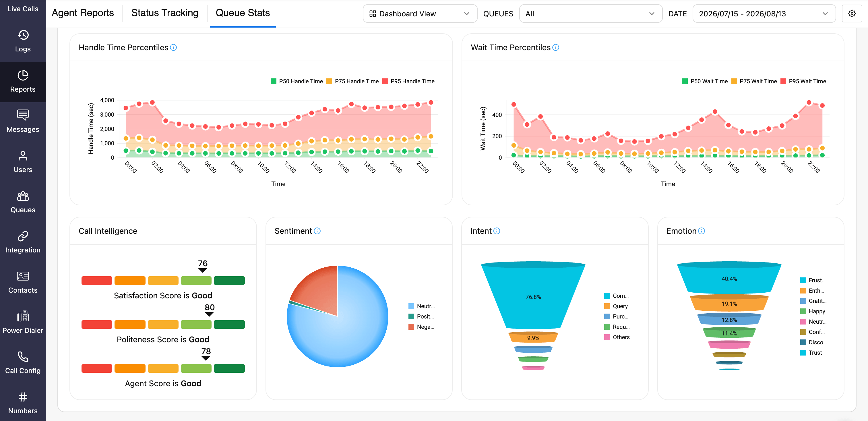The height and width of the screenshot is (421, 868).
Task: Show info for Handle Time Percentiles
Action: [x=174, y=47]
